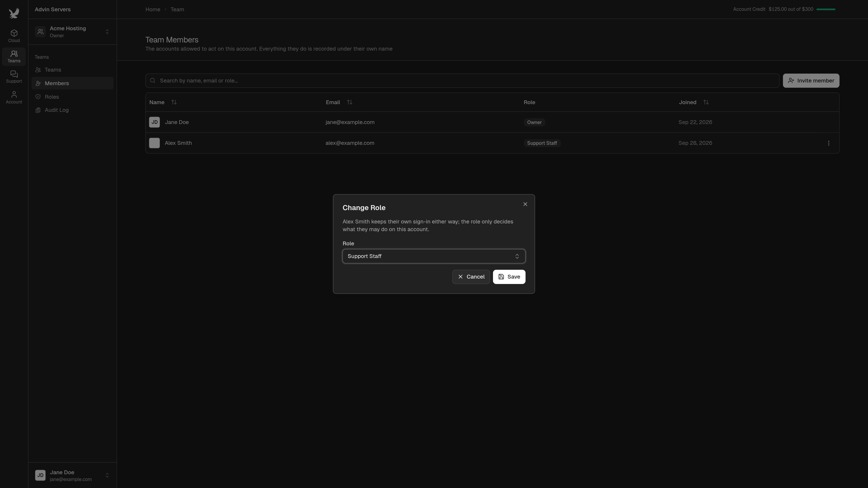Open the Account section
The height and width of the screenshot is (488, 868).
[x=14, y=98]
